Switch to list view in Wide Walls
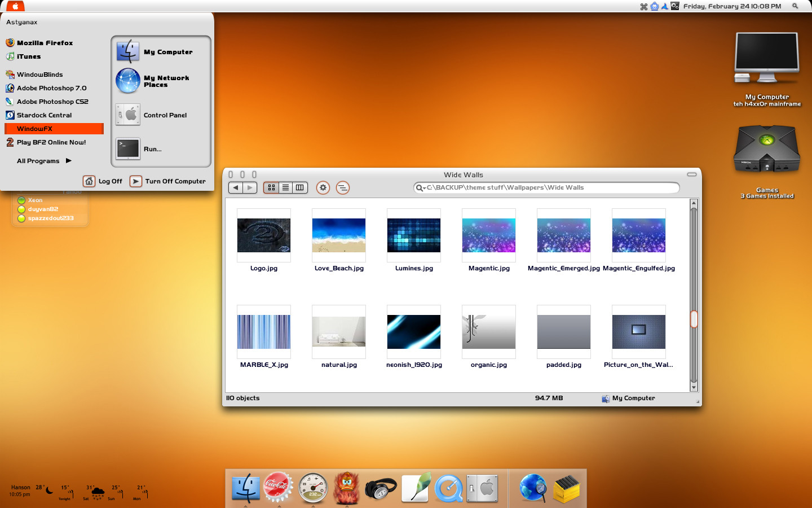Viewport: 812px width, 508px height. coord(286,188)
